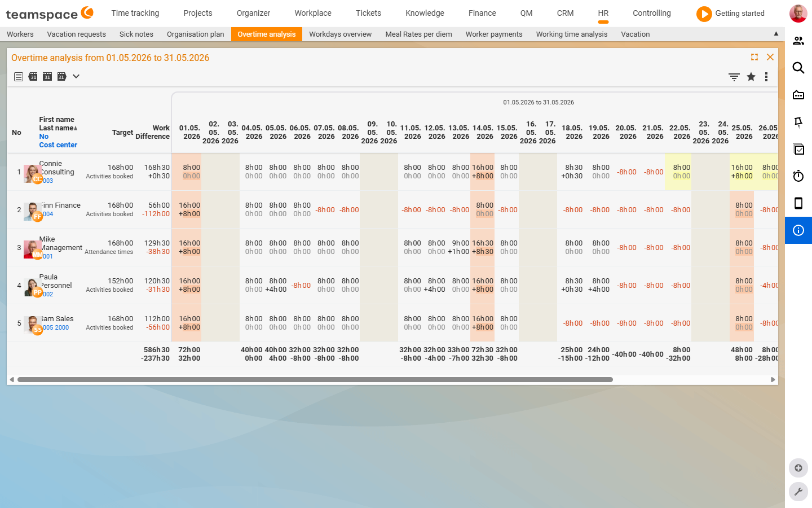Click horizontal scrollbar thumb
The height and width of the screenshot is (508, 812).
click(315, 380)
